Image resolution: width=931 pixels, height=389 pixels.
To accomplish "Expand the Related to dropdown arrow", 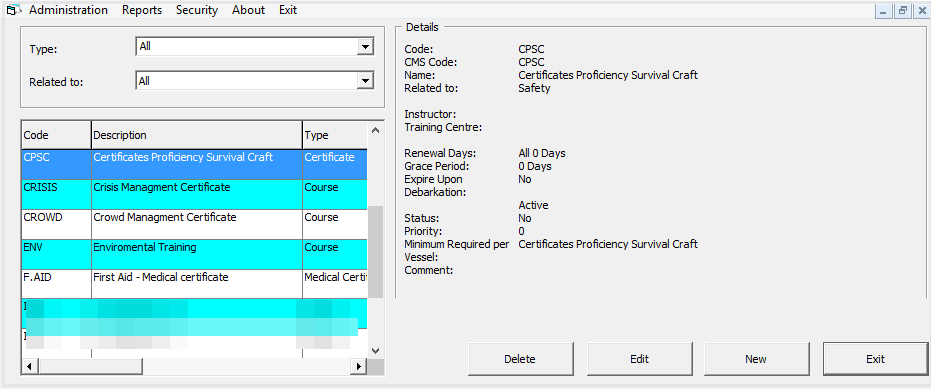I will pos(365,81).
